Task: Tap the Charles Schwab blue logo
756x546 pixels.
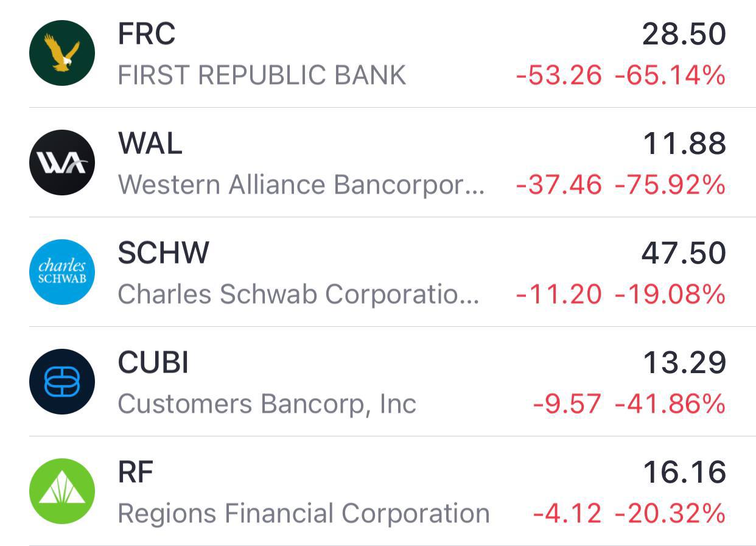Action: 62,272
